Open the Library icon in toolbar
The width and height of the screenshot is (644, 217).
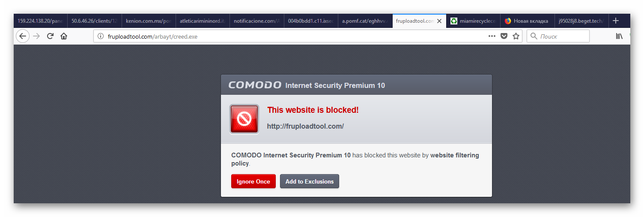(619, 36)
